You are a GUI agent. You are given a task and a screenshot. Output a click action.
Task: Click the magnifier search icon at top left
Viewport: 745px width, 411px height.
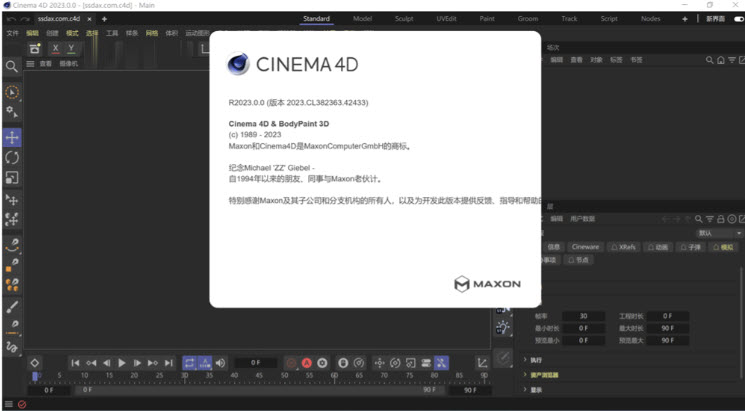tap(12, 66)
